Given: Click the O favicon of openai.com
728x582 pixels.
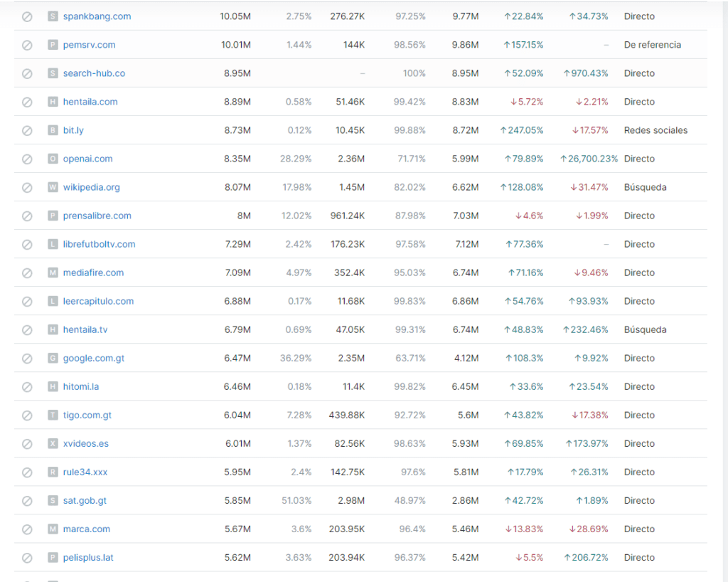Looking at the screenshot, I should tap(53, 159).
